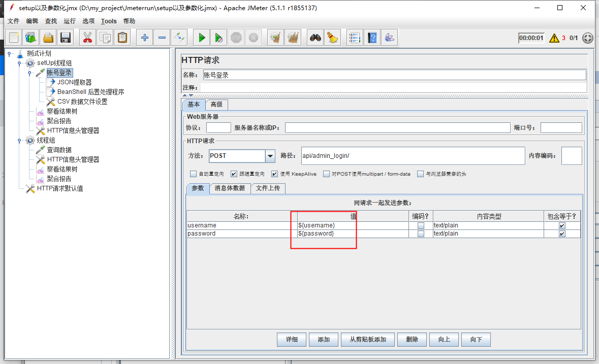Click the Copy toolbar icon

105,38
